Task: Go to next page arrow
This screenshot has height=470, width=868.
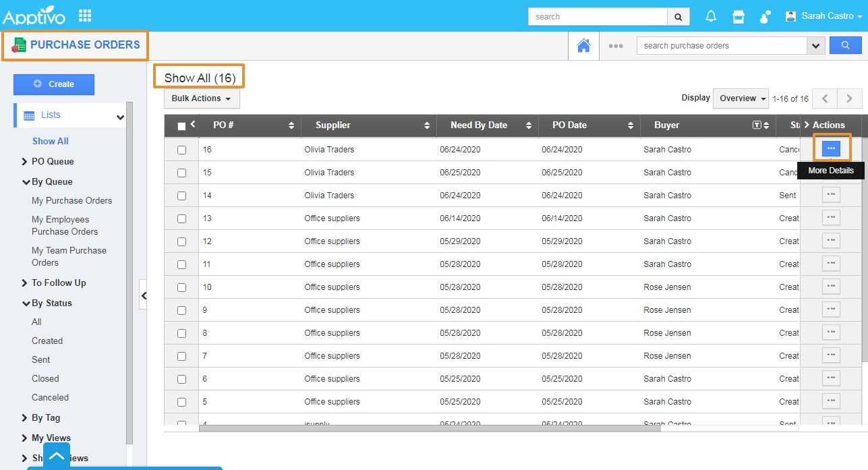Action: [850, 98]
